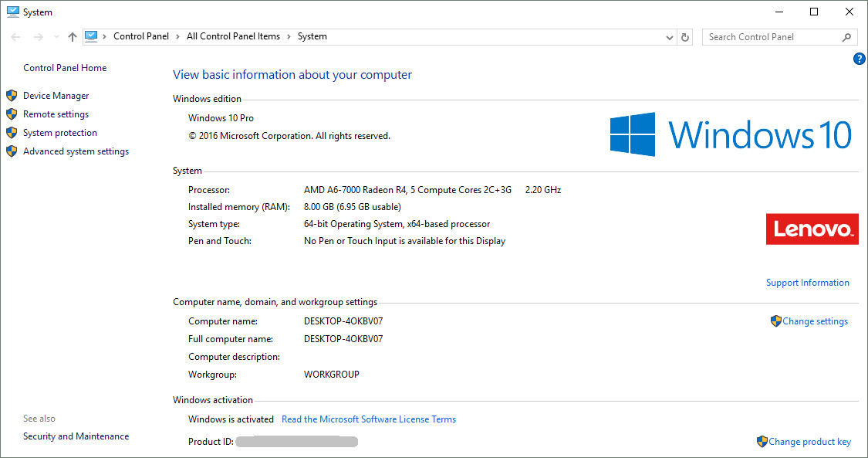This screenshot has height=458, width=868.
Task: Click the shield icon beside Remote settings
Action: click(12, 114)
